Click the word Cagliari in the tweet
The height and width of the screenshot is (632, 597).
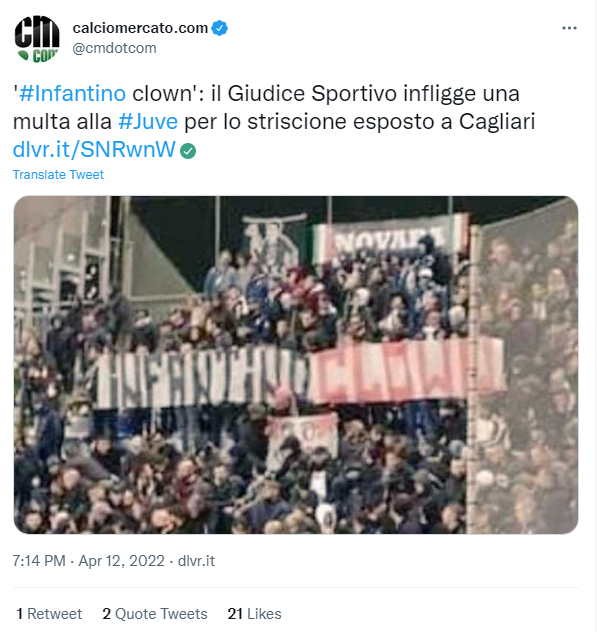click(x=497, y=121)
